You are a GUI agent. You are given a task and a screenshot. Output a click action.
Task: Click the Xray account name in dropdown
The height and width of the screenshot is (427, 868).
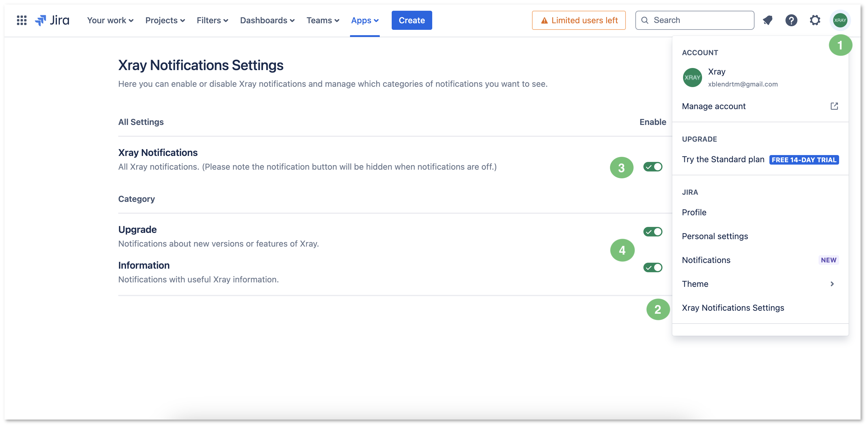pyautogui.click(x=716, y=72)
